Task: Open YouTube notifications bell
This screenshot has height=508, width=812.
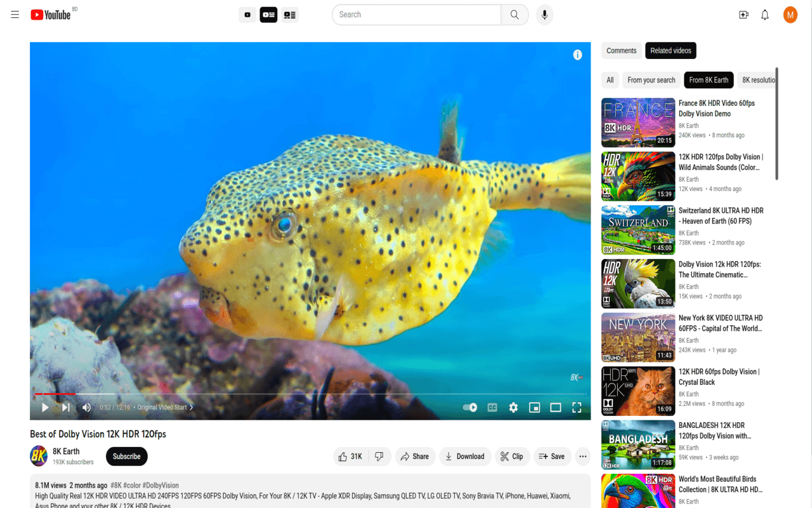Action: [764, 15]
